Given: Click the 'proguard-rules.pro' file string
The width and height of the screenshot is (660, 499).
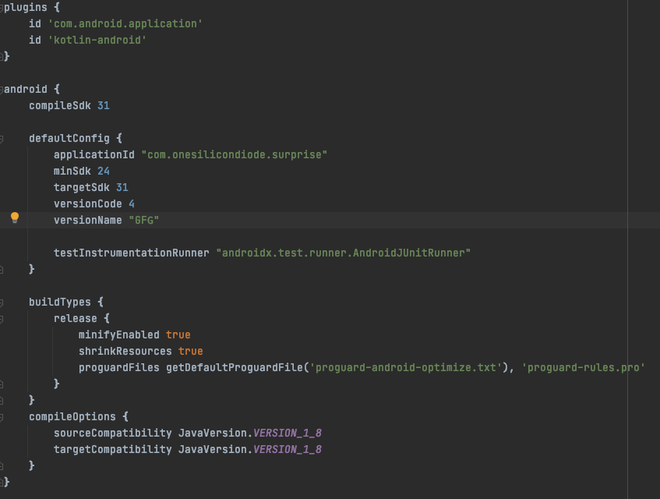Looking at the screenshot, I should 583,367.
